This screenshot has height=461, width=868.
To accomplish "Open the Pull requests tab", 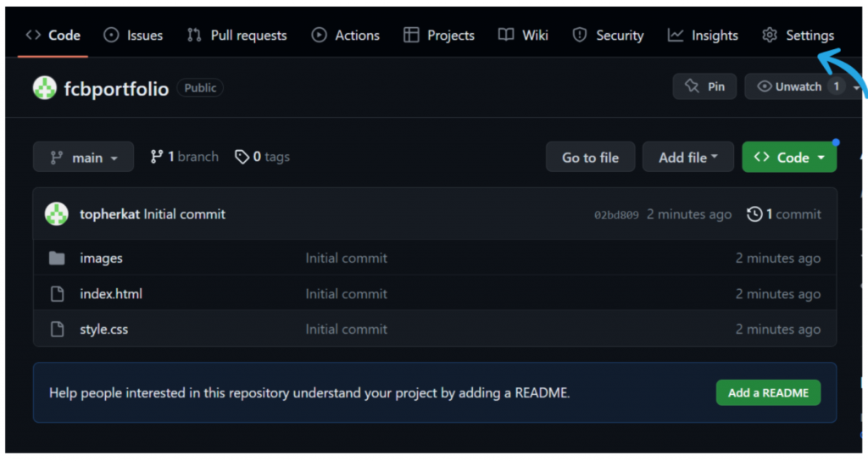I will pos(237,36).
